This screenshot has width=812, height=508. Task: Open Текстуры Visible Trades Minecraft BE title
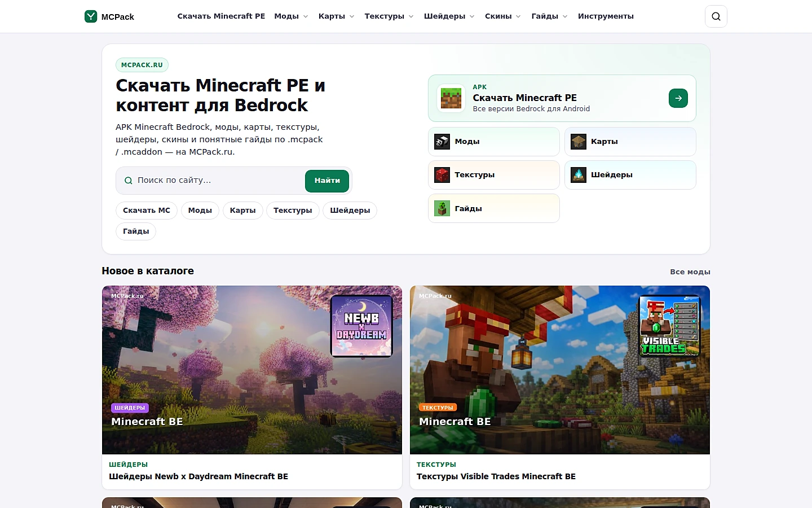[x=496, y=476]
